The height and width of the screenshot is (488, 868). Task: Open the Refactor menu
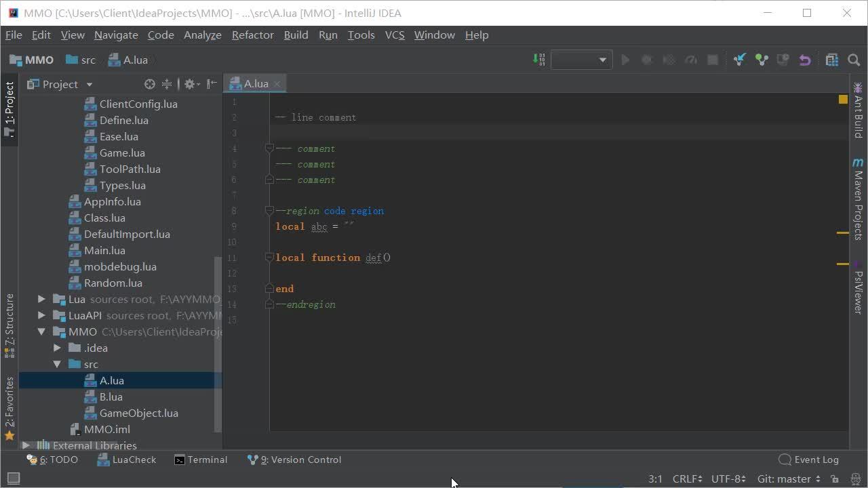click(x=252, y=35)
